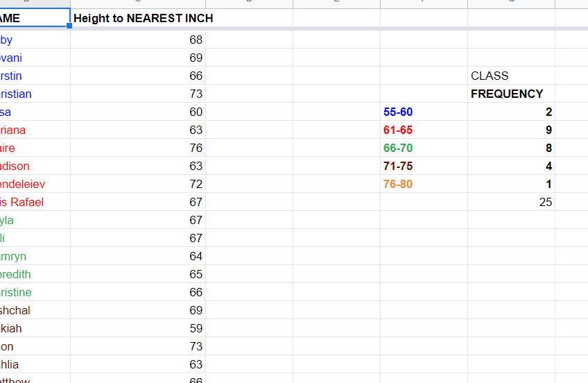Select the FREQUENCY header cell
Image resolution: width=588 pixels, height=383 pixels.
(512, 94)
